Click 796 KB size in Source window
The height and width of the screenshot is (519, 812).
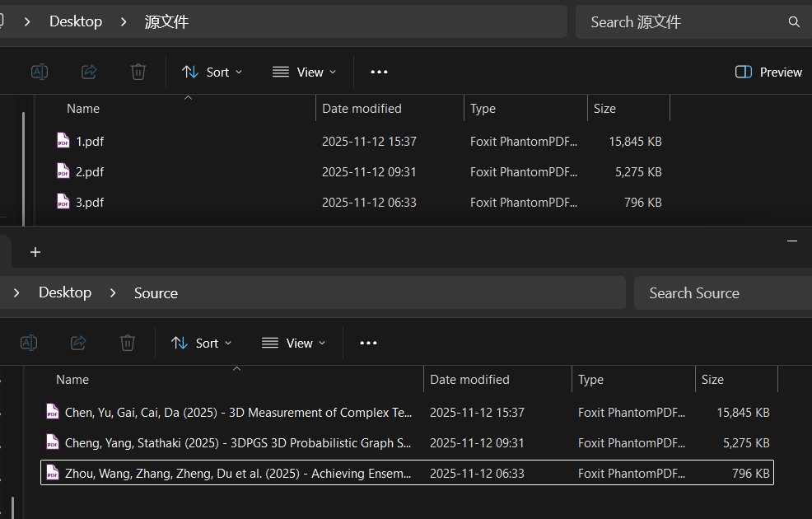750,474
